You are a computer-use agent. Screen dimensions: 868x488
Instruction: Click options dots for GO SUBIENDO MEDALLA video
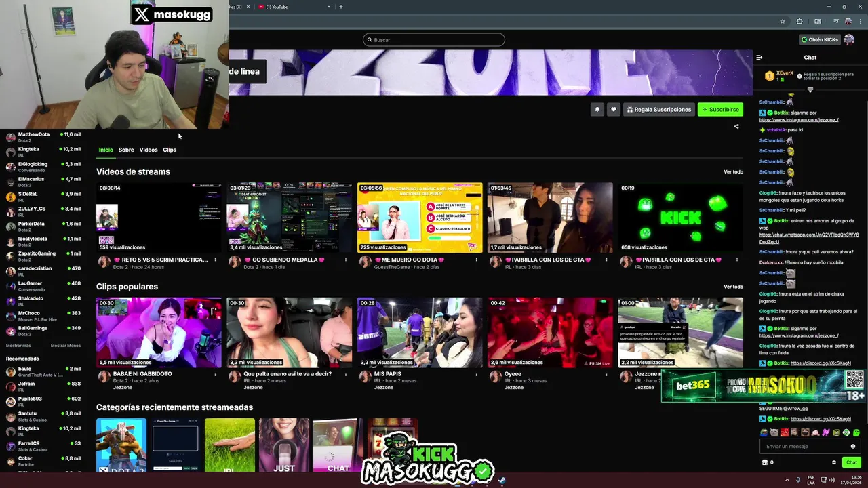coord(346,260)
